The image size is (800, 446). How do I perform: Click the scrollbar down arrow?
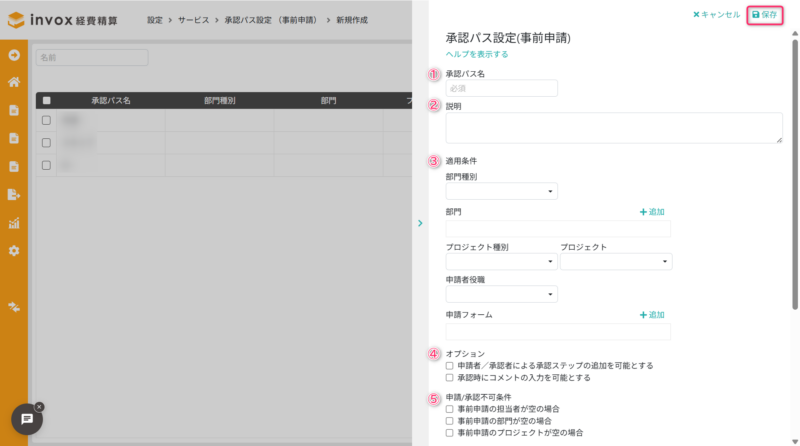795,442
